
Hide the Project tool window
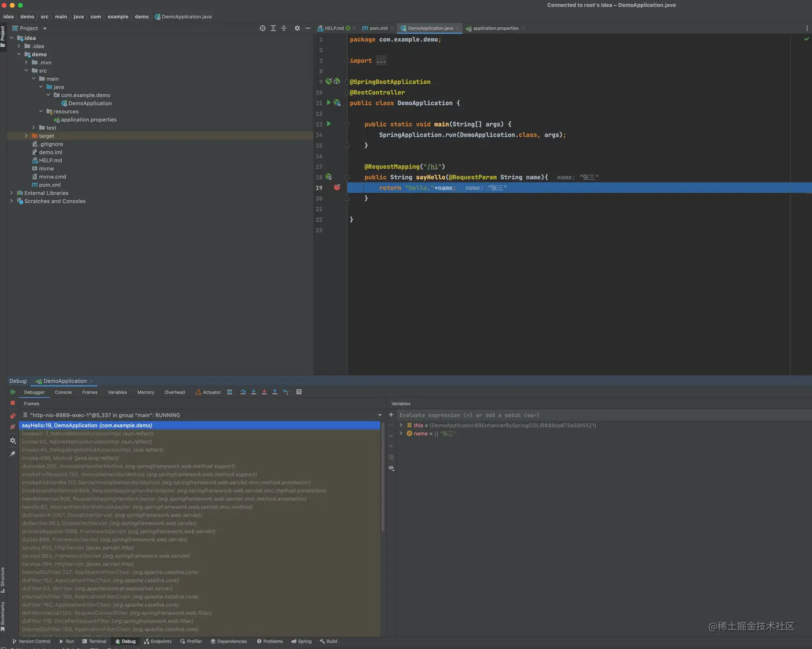(308, 28)
